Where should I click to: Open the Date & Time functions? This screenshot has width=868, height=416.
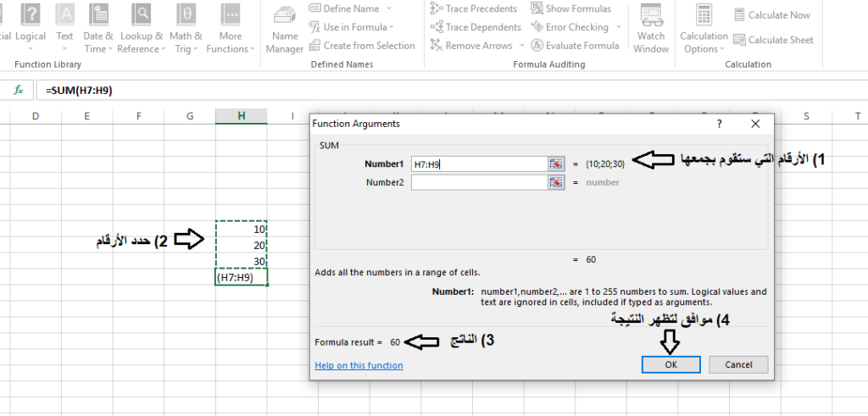click(98, 28)
